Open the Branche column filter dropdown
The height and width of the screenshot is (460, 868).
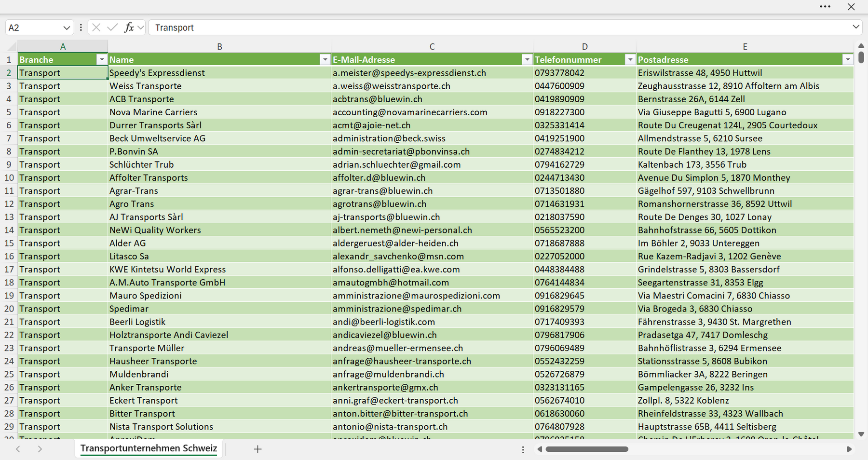(x=101, y=59)
